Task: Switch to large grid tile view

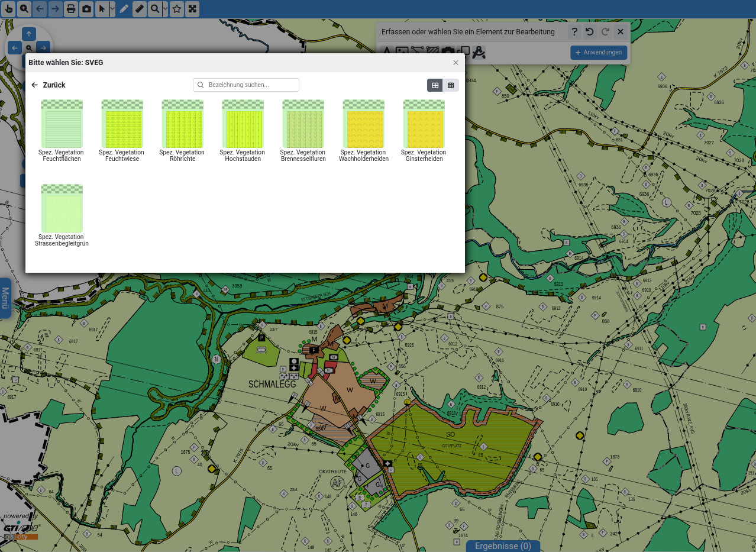Action: point(435,85)
